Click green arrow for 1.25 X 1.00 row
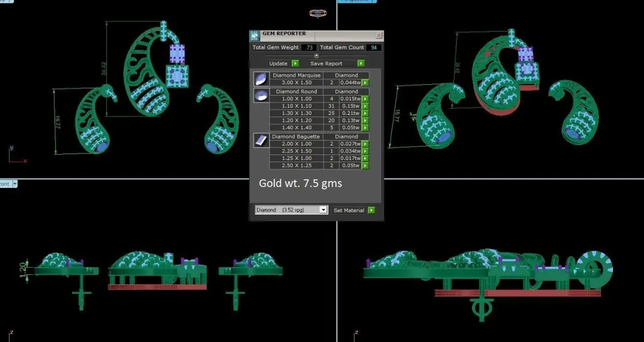The image size is (644, 342). [x=365, y=159]
